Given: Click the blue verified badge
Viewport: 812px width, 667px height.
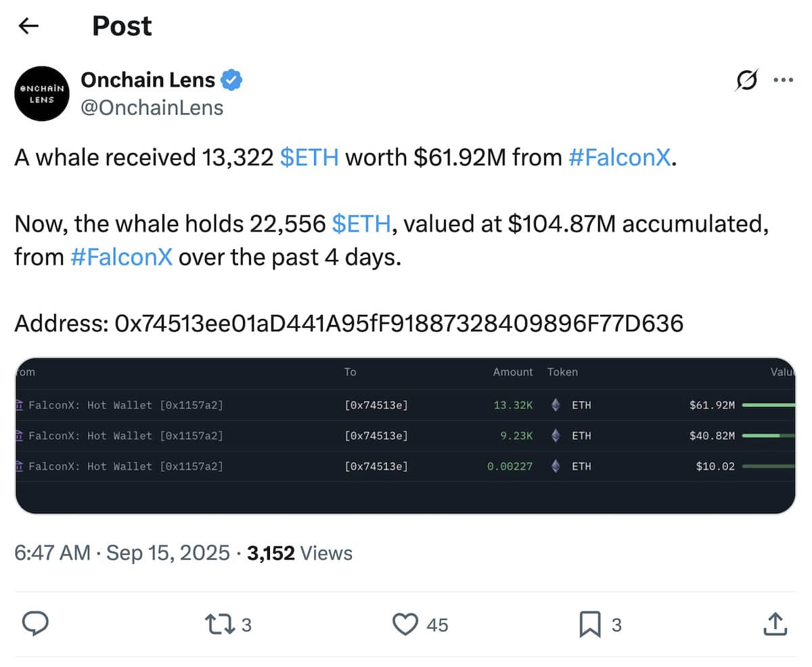Looking at the screenshot, I should pos(233,81).
